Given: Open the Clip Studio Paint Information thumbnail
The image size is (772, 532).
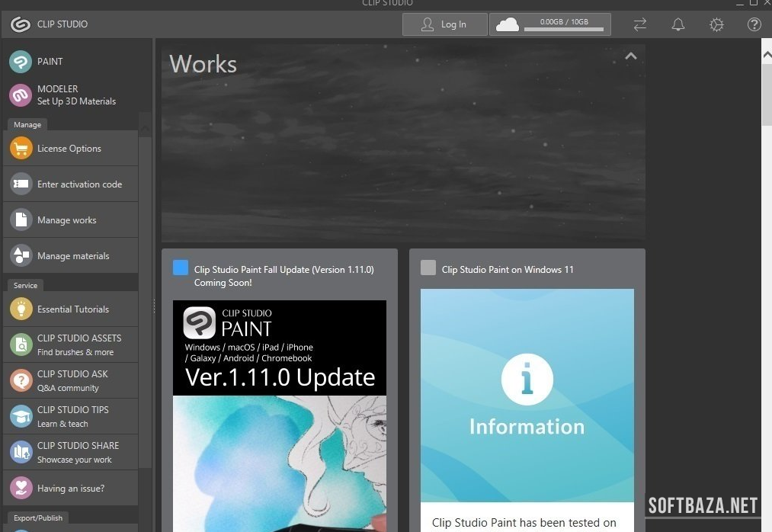Looking at the screenshot, I should point(527,395).
